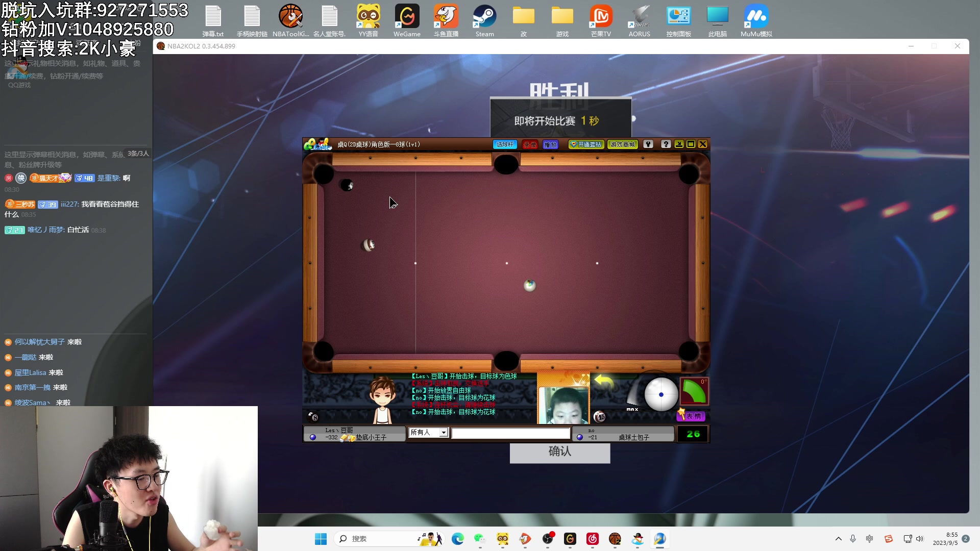Open NetEase Cloud Music from taskbar
Image resolution: width=980 pixels, height=551 pixels.
[593, 539]
